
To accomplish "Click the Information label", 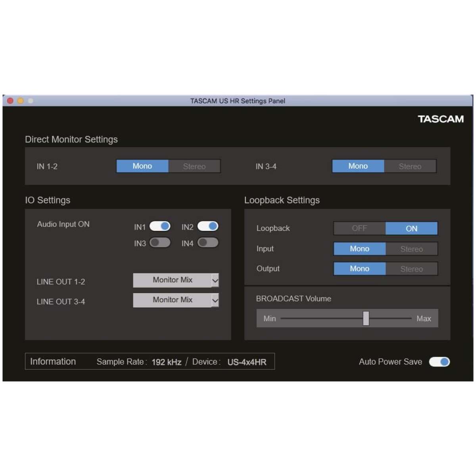I will click(53, 362).
